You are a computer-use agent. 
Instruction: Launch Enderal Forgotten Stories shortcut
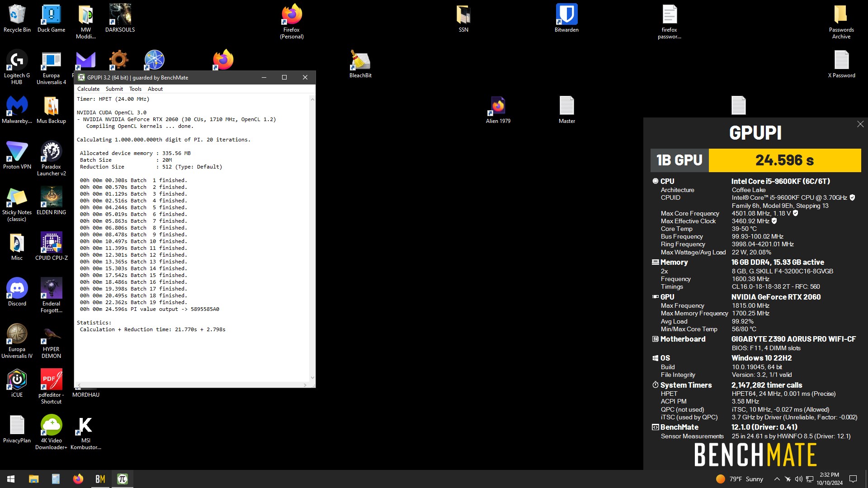pos(51,296)
